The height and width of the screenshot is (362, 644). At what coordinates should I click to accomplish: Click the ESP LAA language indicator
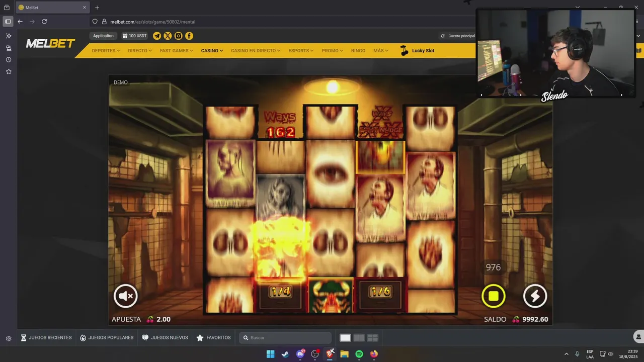click(590, 354)
